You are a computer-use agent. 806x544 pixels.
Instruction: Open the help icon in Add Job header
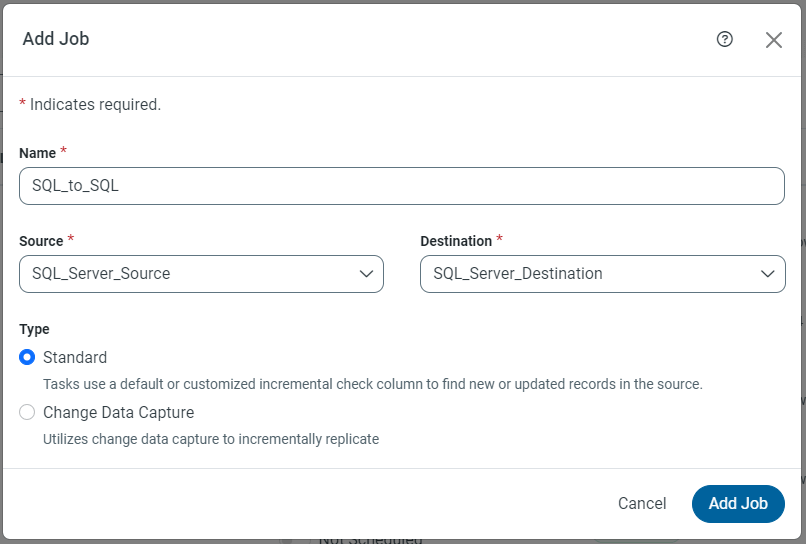tap(725, 39)
